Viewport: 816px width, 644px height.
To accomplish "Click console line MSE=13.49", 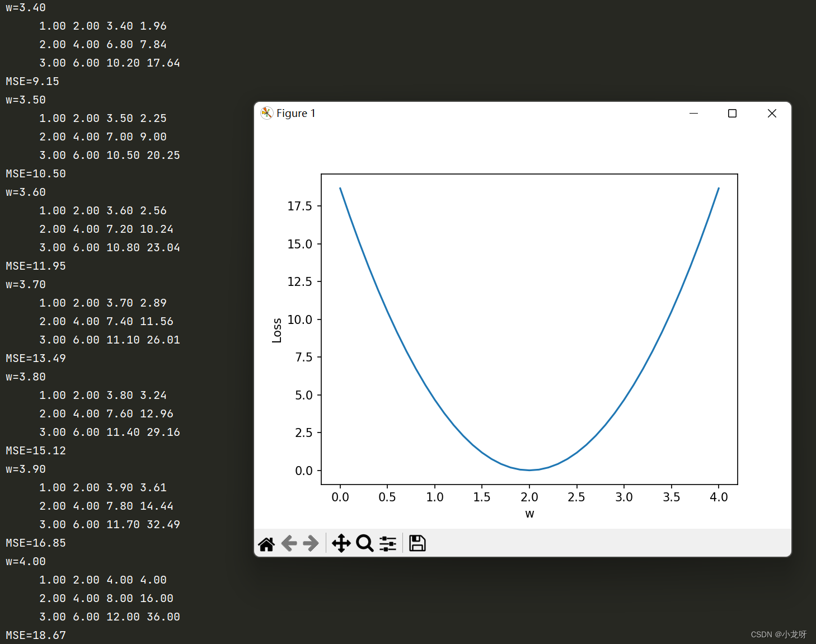I will [36, 359].
